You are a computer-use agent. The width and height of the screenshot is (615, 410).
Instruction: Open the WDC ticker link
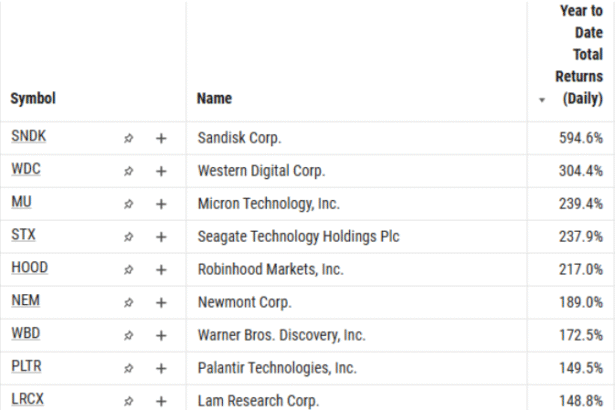(x=26, y=170)
